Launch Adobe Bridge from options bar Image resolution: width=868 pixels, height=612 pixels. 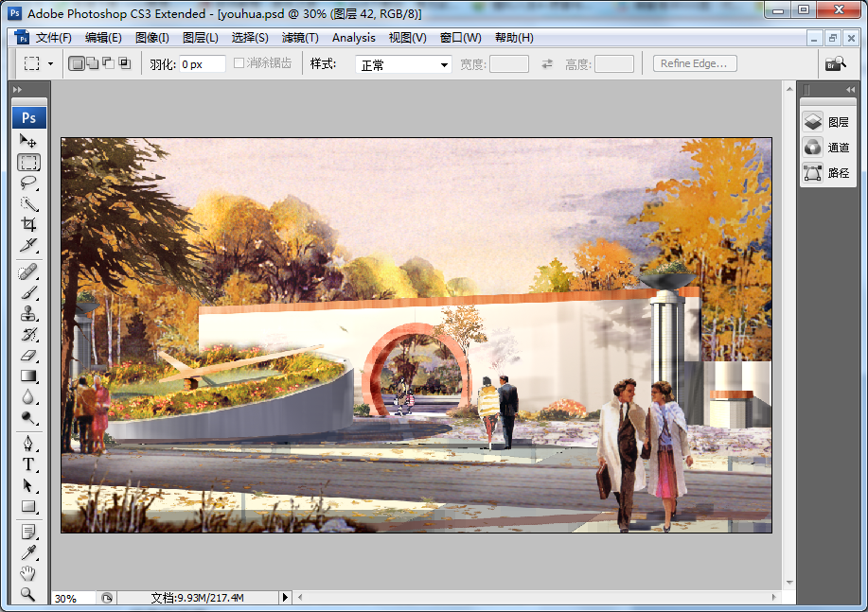coord(835,63)
